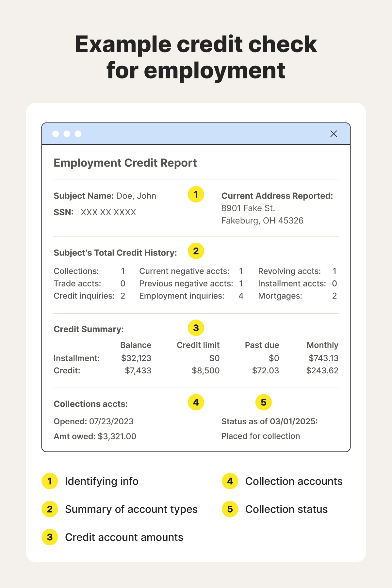392x588 pixels.
Task: Click legend badge 5 beside Collection status
Action: point(230,509)
